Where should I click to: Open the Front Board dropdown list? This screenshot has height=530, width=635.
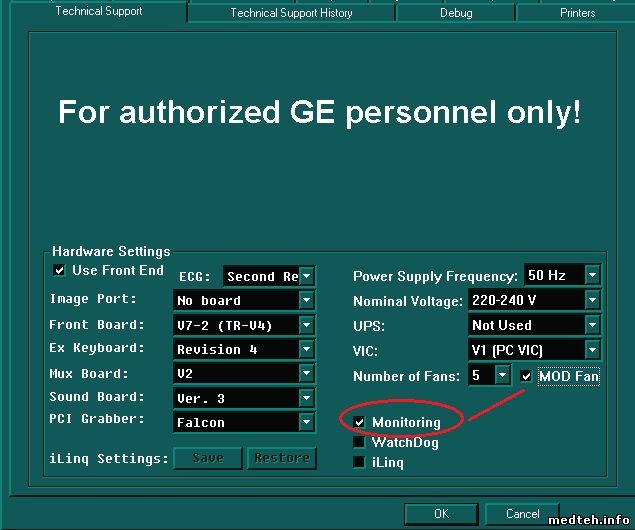[x=307, y=325]
